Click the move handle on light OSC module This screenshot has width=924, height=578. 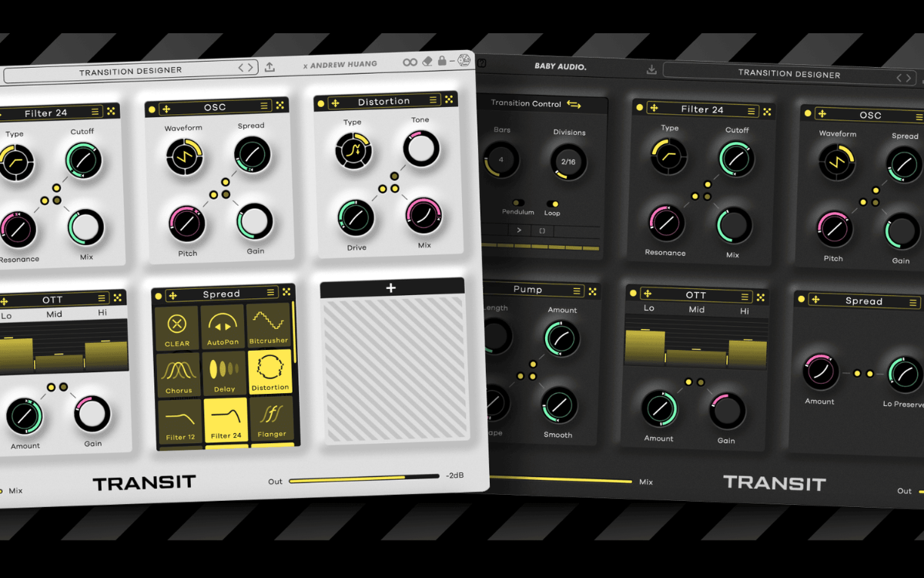coord(166,109)
